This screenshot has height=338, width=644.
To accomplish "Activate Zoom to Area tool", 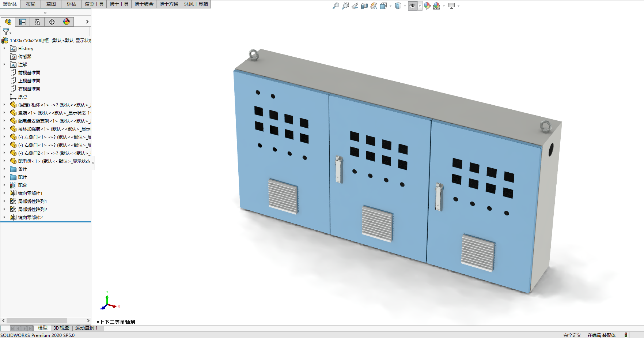I will pos(345,6).
